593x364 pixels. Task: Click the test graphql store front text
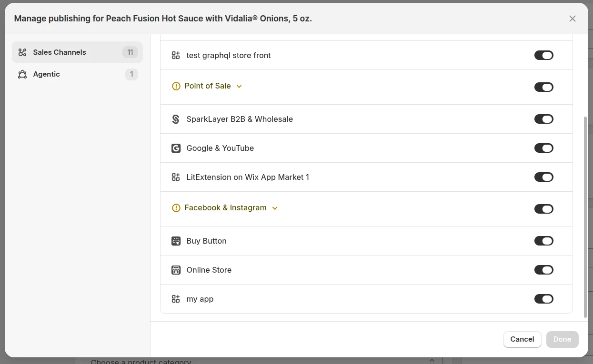pyautogui.click(x=229, y=55)
